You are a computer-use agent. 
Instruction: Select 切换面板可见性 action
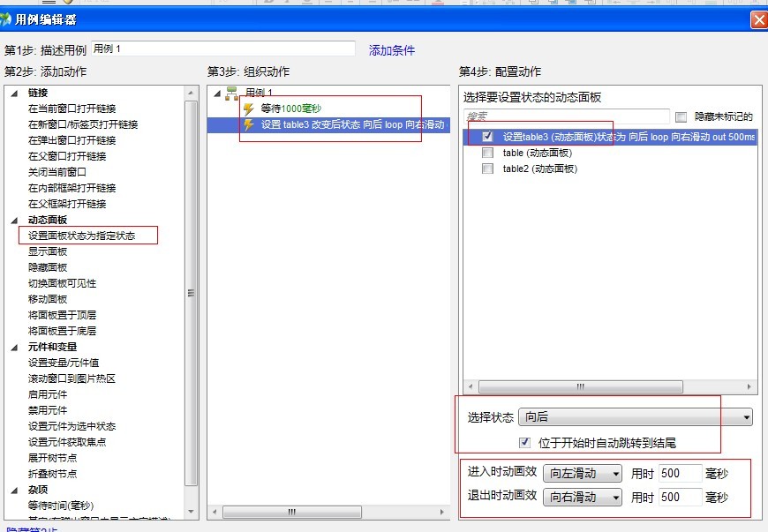pyautogui.click(x=62, y=283)
